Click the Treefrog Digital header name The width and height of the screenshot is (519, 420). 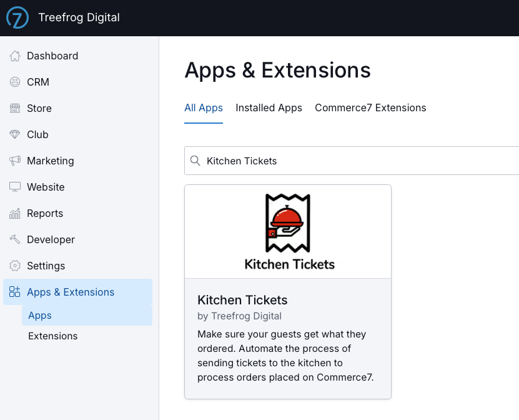(79, 17)
